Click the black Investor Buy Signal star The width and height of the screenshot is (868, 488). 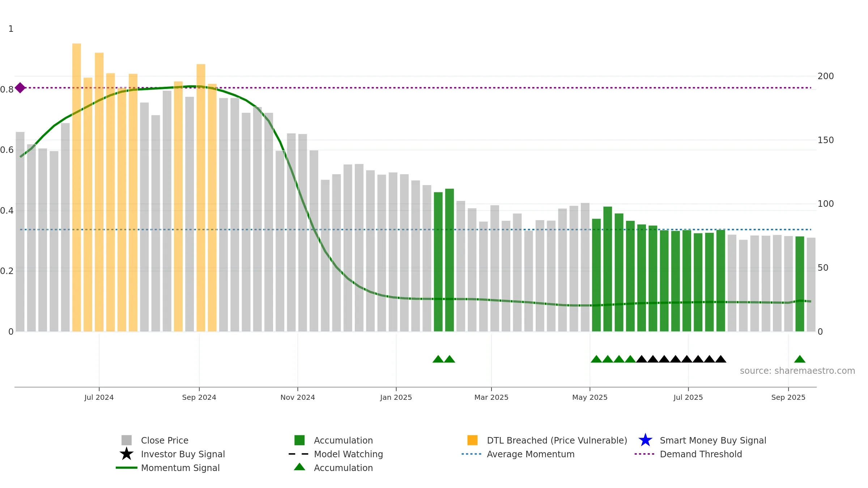pyautogui.click(x=126, y=454)
